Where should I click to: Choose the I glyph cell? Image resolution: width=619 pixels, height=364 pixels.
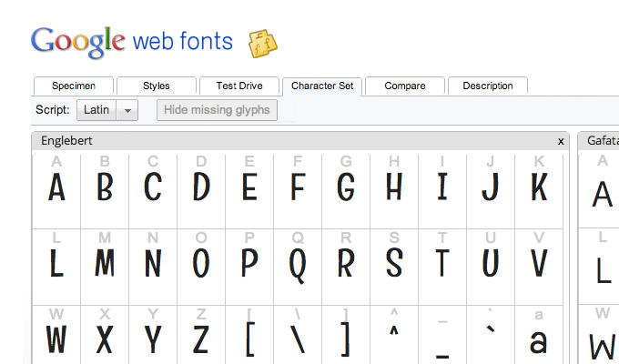[x=442, y=191]
